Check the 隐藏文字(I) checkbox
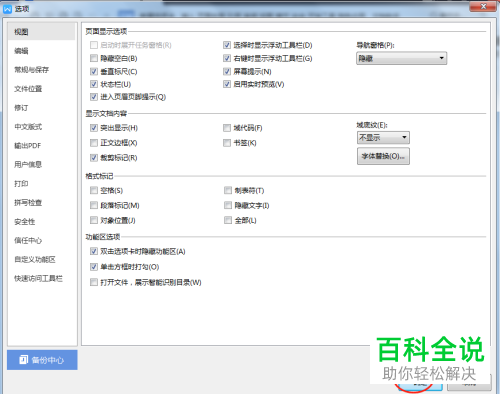The width and height of the screenshot is (500, 394). 228,205
